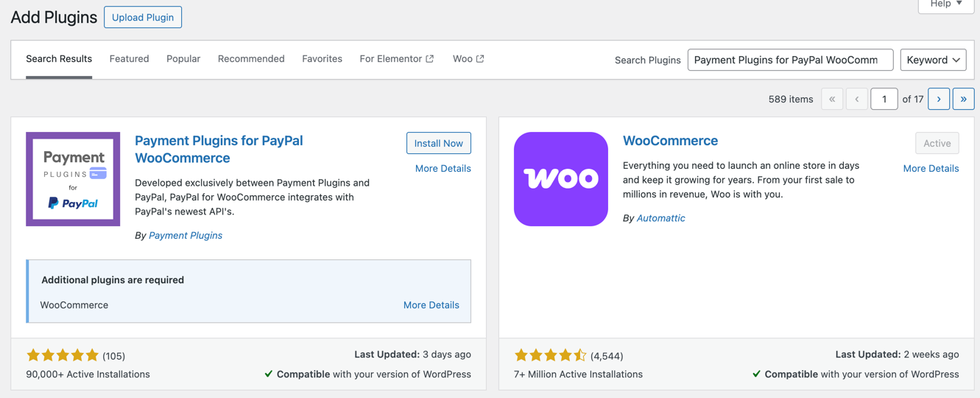Click the star rating for WooCommerce
Viewport: 980px width, 398px height.
551,355
